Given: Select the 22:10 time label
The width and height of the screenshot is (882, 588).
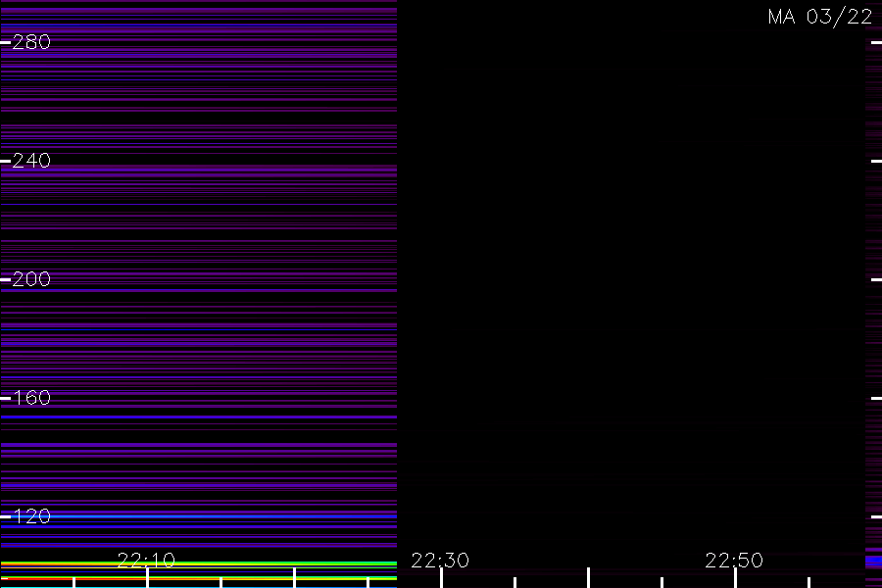Looking at the screenshot, I should click(146, 561).
